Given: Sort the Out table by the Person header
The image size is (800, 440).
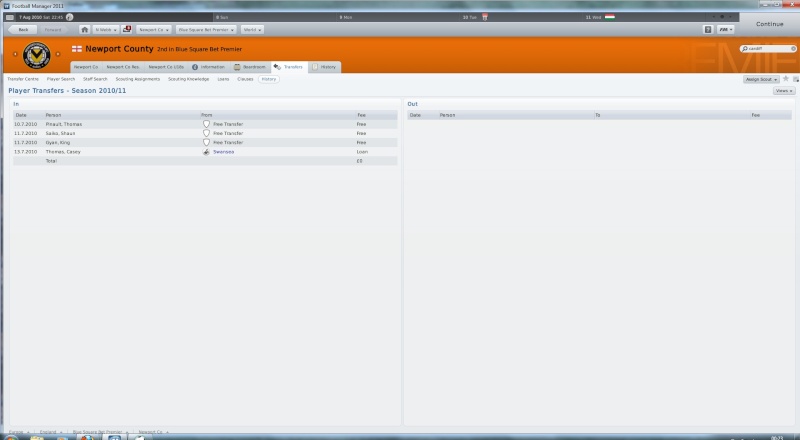Looking at the screenshot, I should [447, 115].
